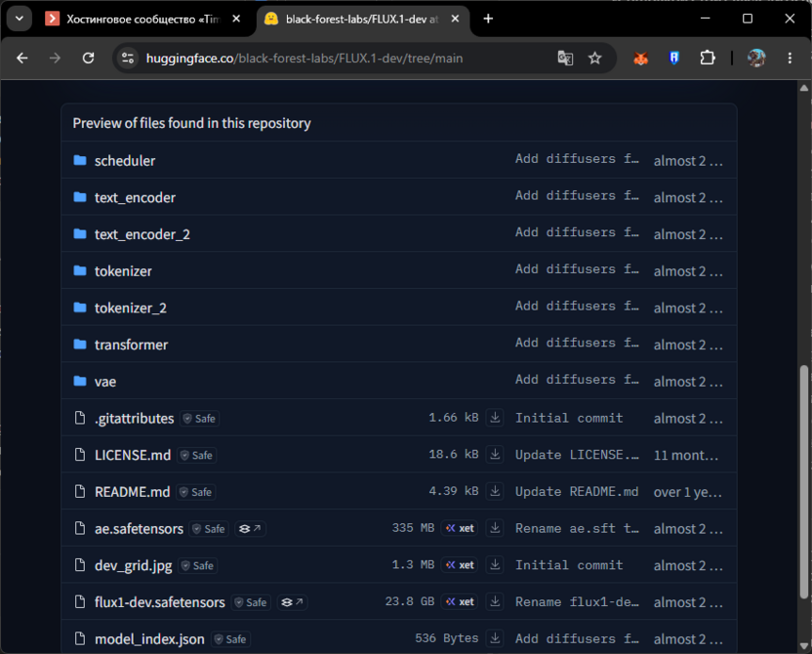Image resolution: width=812 pixels, height=654 pixels.
Task: Open the pointer icon badge beside ae.safetensors
Action: [x=250, y=529]
